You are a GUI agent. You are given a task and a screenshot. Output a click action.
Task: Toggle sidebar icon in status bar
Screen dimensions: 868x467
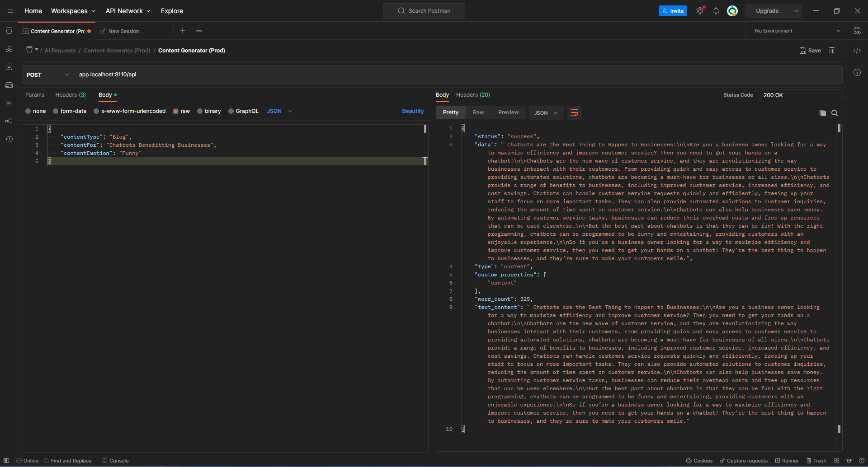pos(6,461)
